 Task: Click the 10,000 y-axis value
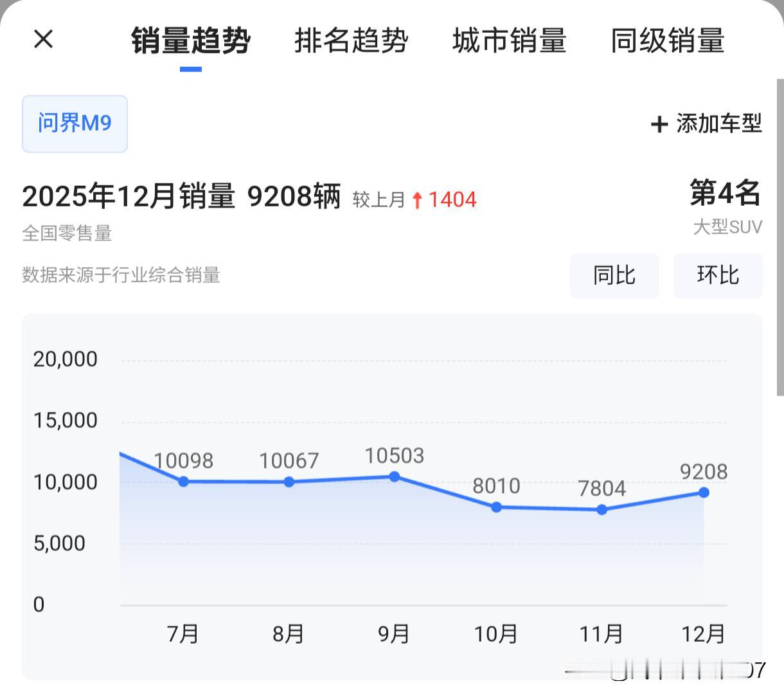[66, 482]
